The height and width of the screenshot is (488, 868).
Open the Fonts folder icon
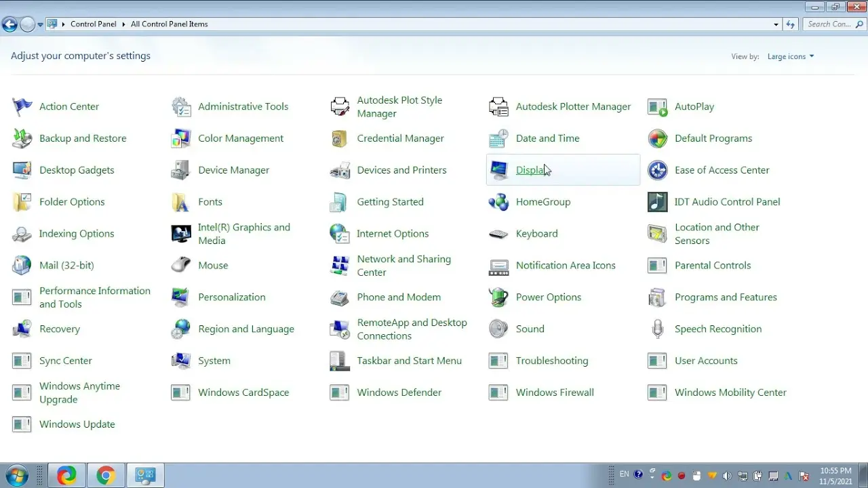[x=180, y=202]
